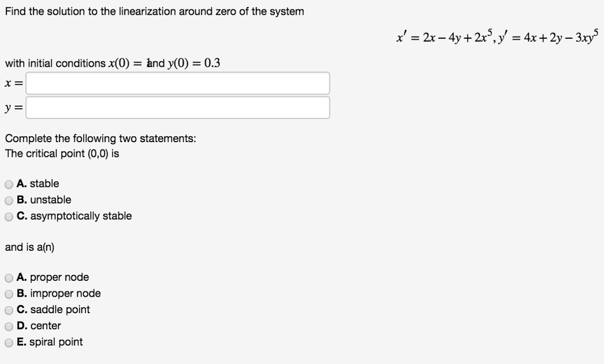The image size is (604, 364).
Task: Click the 'D. center' label text
Action: pyautogui.click(x=40, y=326)
